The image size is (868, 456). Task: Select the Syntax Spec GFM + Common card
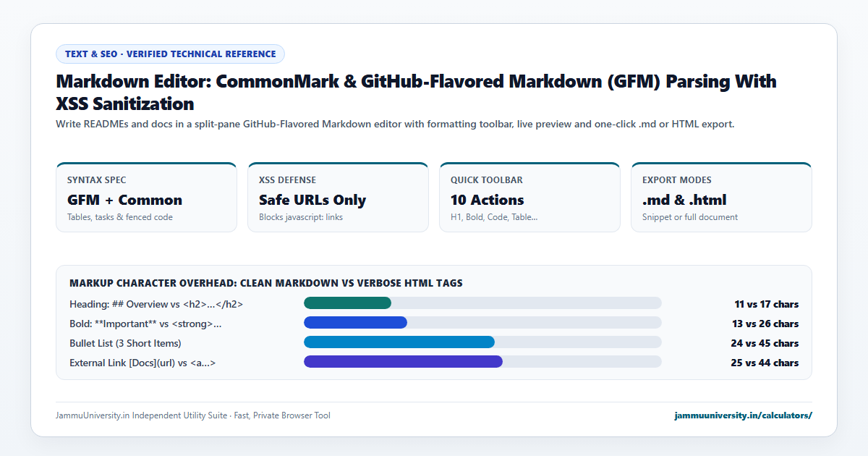tap(146, 197)
